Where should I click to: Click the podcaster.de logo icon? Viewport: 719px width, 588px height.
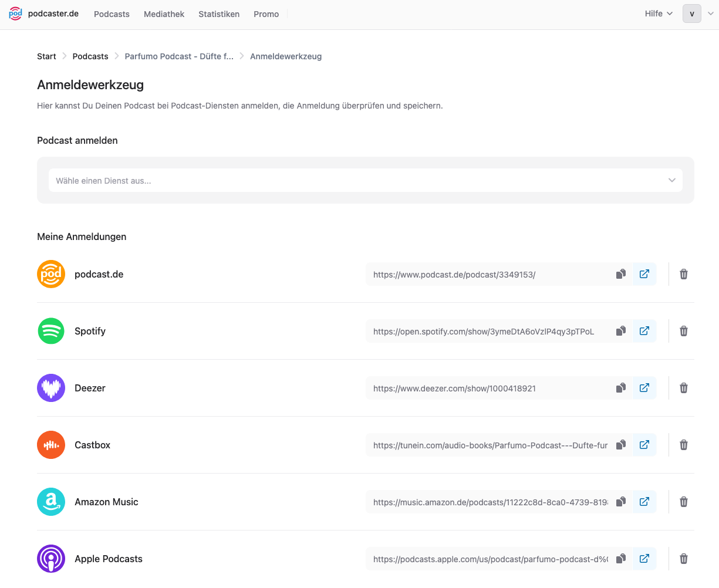coord(16,13)
